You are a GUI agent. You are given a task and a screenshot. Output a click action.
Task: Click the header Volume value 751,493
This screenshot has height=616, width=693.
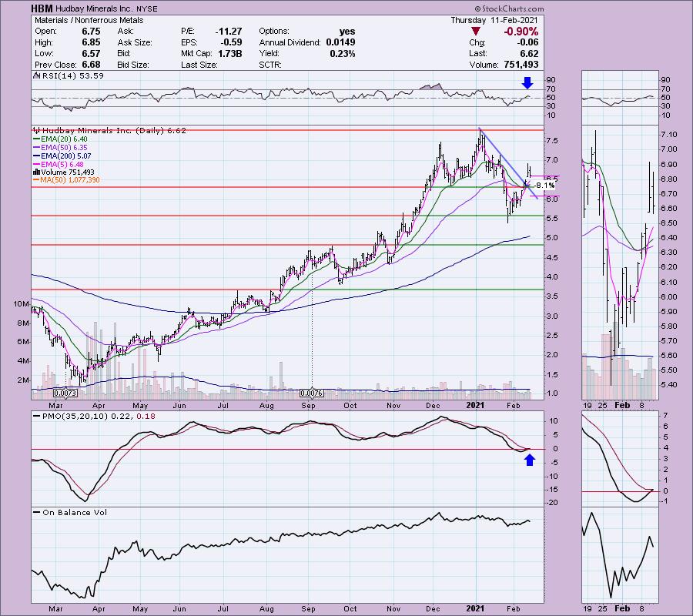(521, 65)
